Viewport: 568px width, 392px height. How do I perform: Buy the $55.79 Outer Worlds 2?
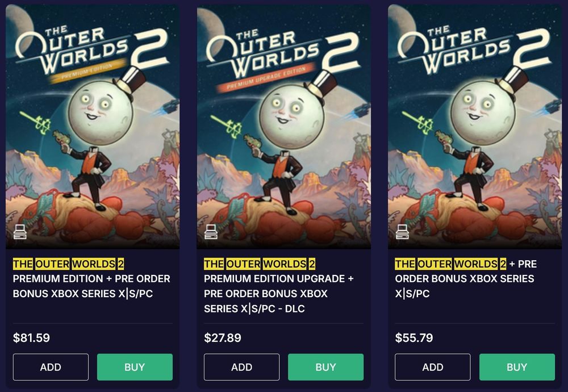517,367
